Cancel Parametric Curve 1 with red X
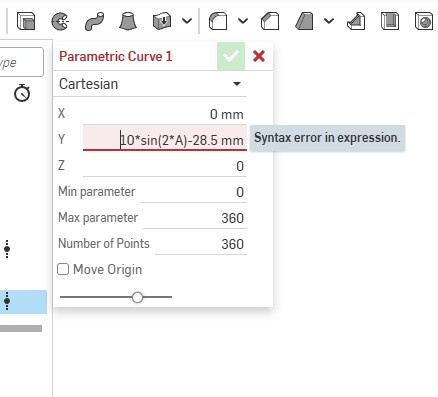This screenshot has height=397, width=438. 259,56
